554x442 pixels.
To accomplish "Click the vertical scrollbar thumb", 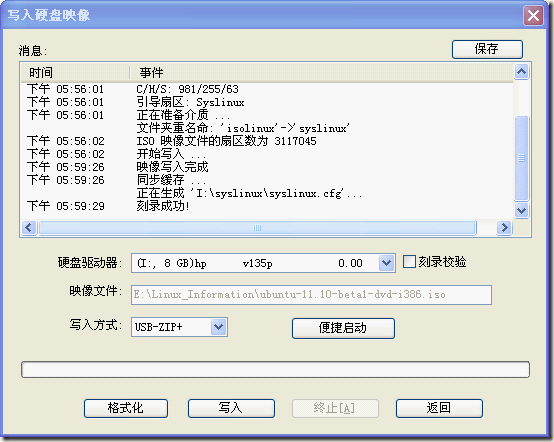I will coord(521,158).
